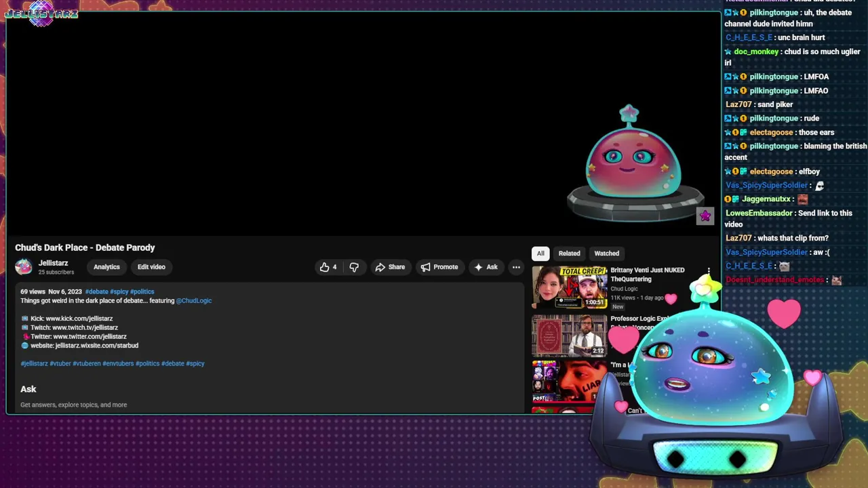The width and height of the screenshot is (868, 488).
Task: Click Vas_SpicySuperSoldier username on "aw :(" message
Action: [x=766, y=252]
